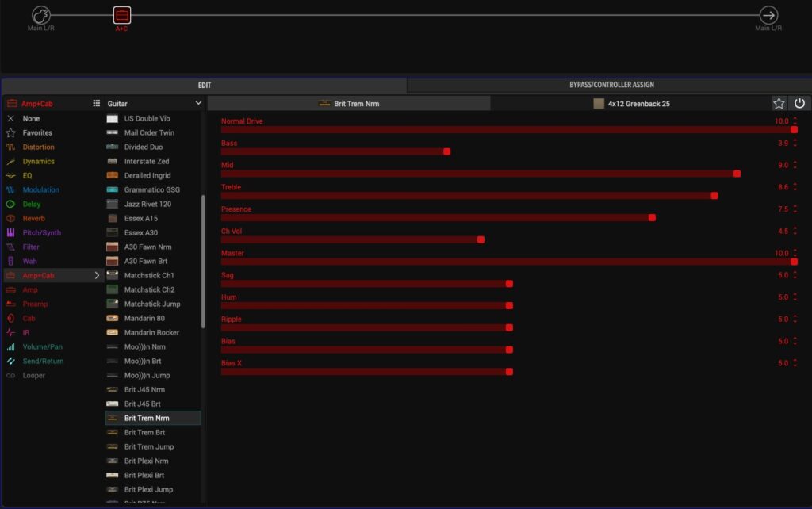This screenshot has height=509, width=812.
Task: Choose the Reverb effect category
Action: [33, 218]
